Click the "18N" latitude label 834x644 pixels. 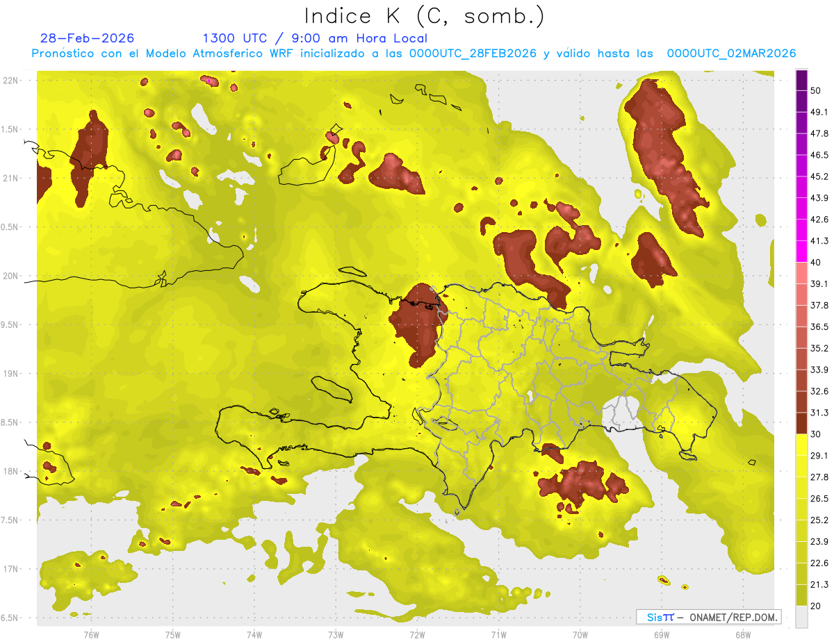pos(10,471)
